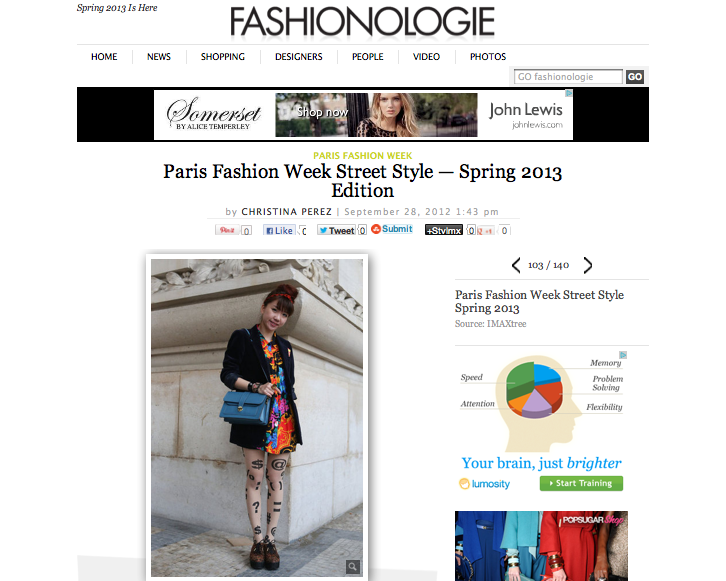
Task: Go to previous slideshow photo arrow
Action: [516, 265]
